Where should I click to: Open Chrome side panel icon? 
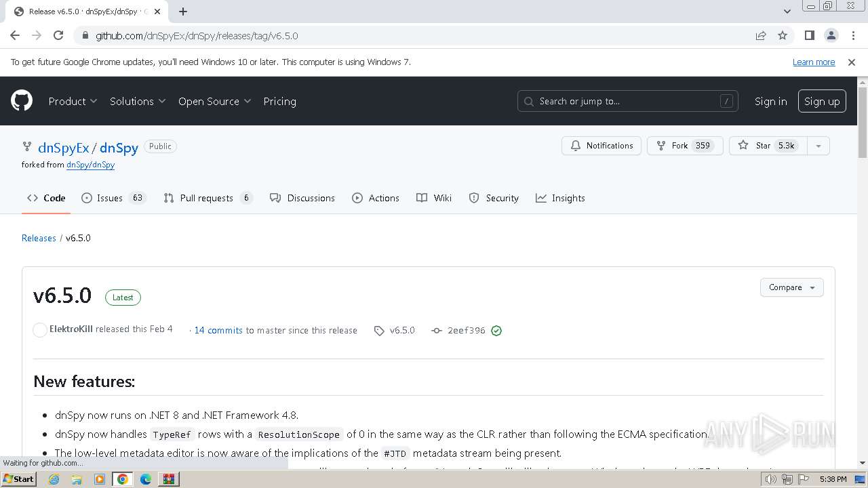pyautogui.click(x=809, y=35)
